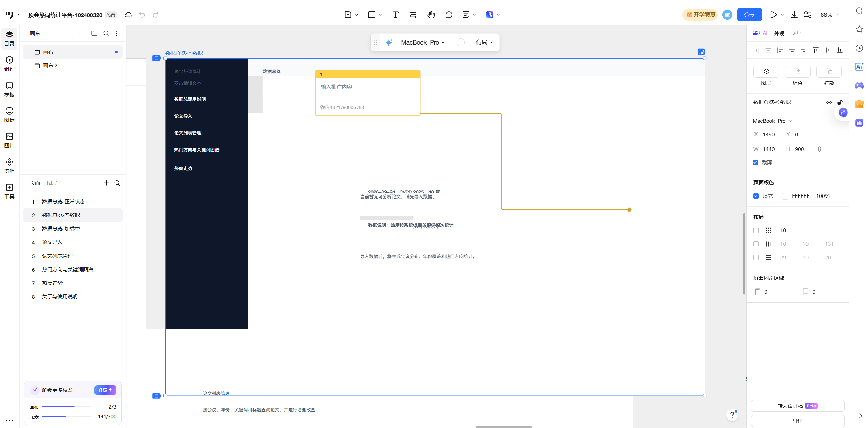Screen dimensions: 868x428
Task: Enable the row layout checkbox
Action: 756,258
